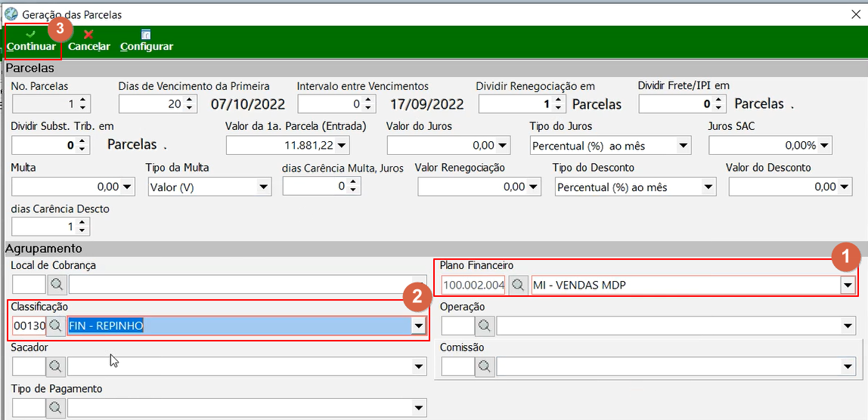The height and width of the screenshot is (420, 868).
Task: Click the Intervalo entre Vencimentos spinner
Action: pyautogui.click(x=369, y=103)
